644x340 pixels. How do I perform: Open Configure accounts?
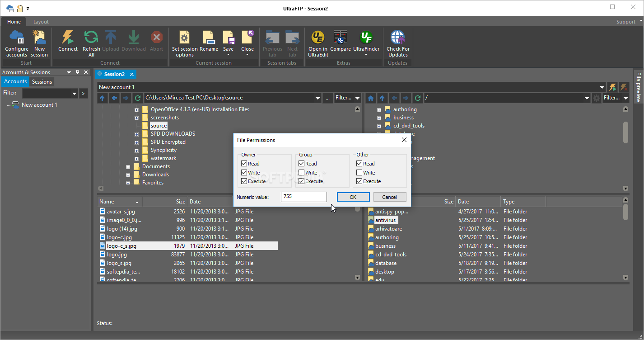click(17, 44)
